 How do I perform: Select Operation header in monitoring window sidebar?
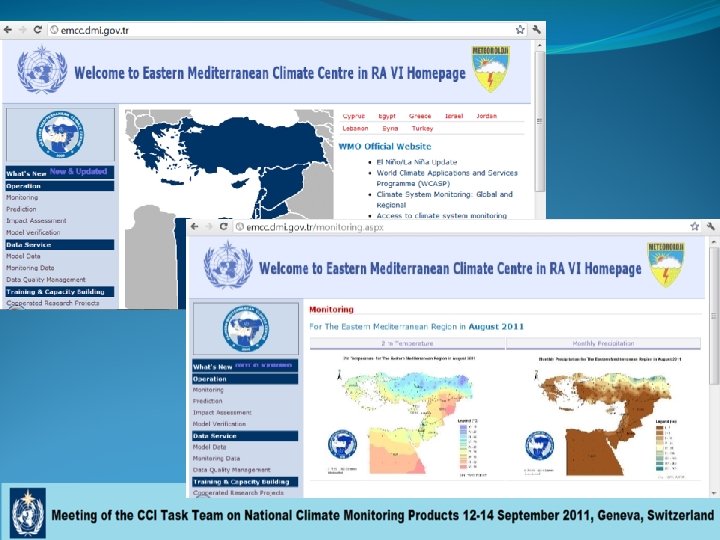[245, 379]
